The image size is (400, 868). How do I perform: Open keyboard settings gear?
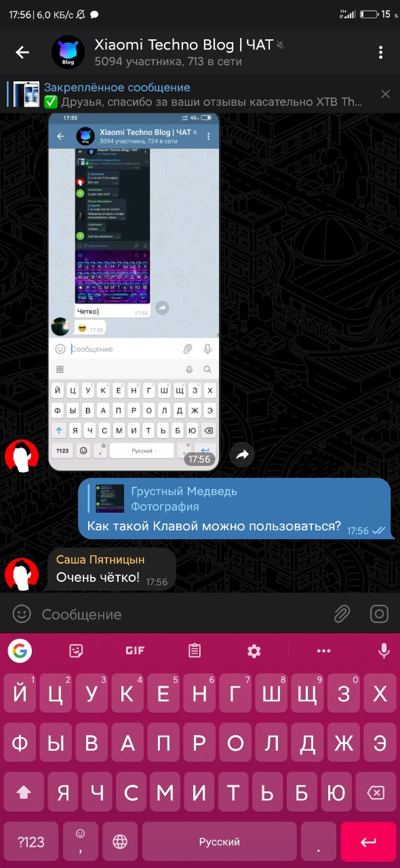[254, 651]
